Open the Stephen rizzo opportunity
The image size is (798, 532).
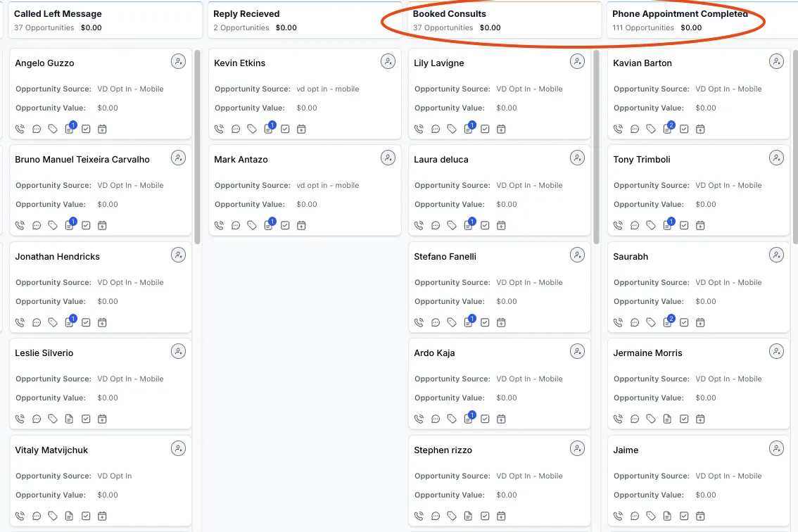443,450
